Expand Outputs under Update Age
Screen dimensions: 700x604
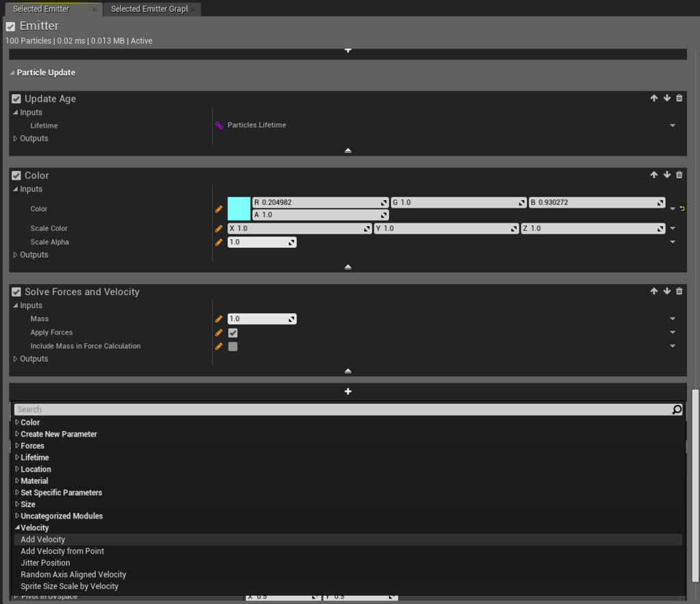15,138
